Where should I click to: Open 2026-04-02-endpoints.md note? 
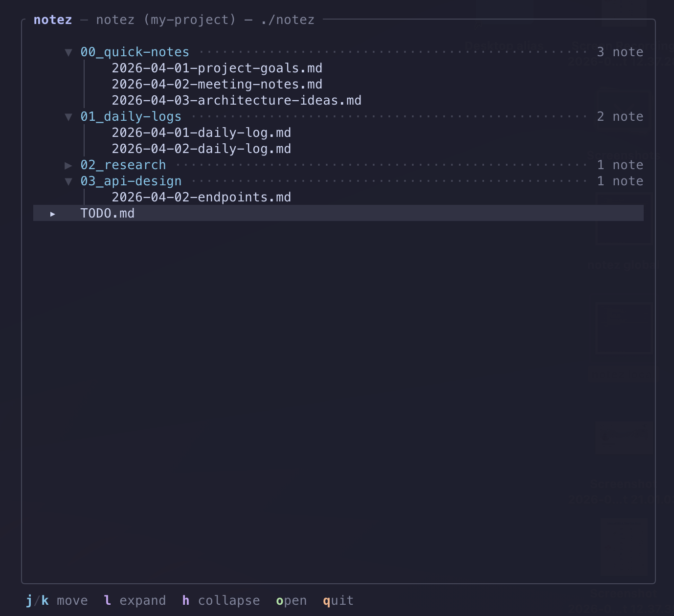click(201, 198)
